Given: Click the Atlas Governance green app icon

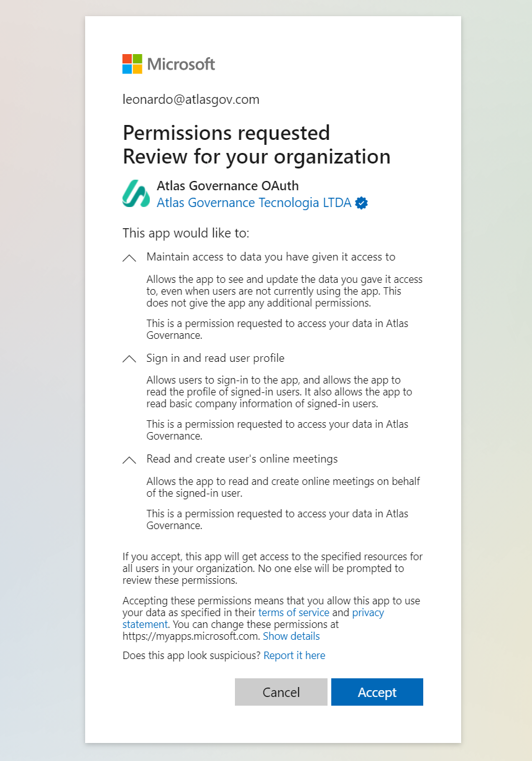Looking at the screenshot, I should click(136, 193).
